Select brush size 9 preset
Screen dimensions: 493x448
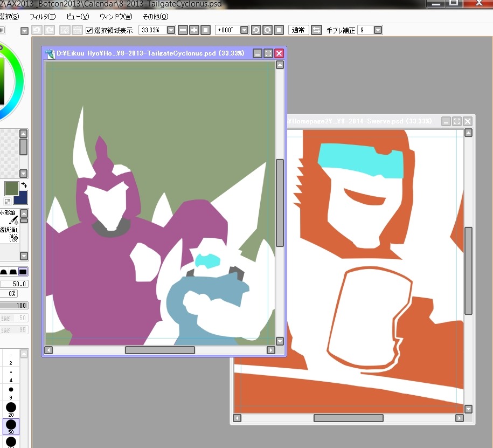pos(11,393)
